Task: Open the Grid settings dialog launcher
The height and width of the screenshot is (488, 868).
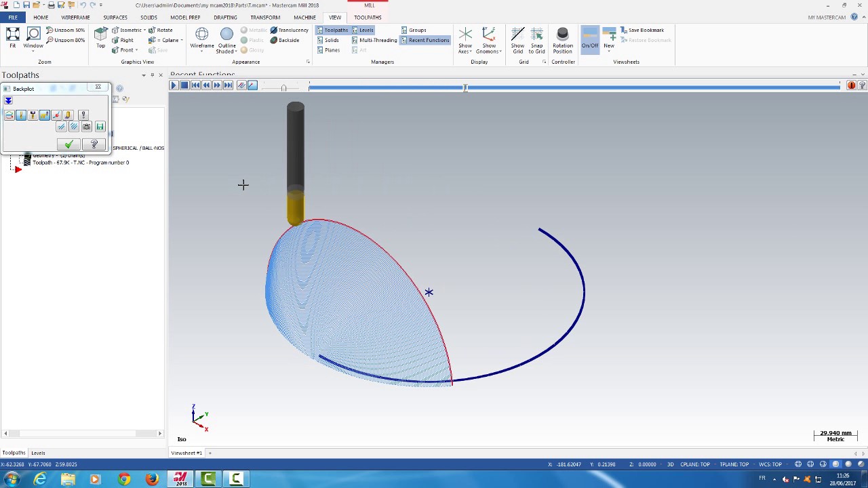Action: (x=544, y=62)
